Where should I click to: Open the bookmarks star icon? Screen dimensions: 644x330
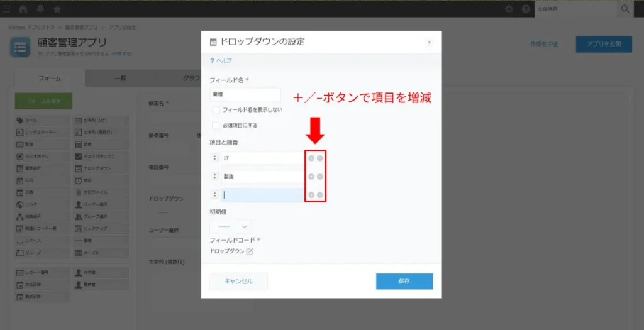coord(57,9)
